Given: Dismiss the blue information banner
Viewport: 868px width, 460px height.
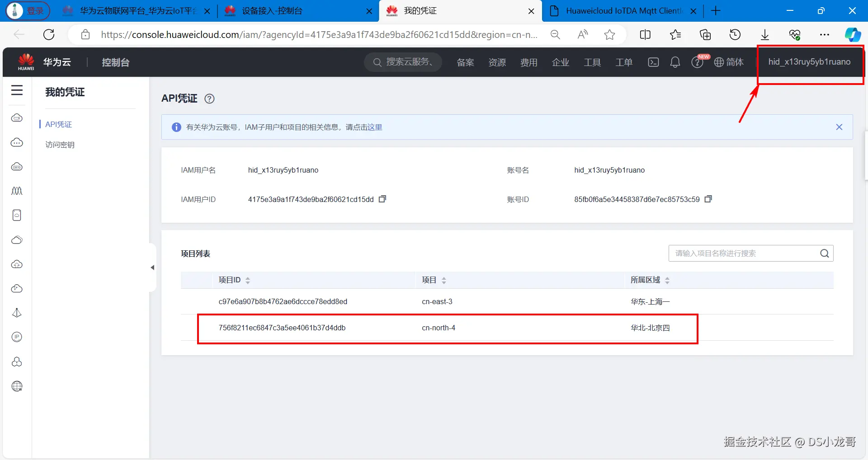Looking at the screenshot, I should click(x=839, y=127).
